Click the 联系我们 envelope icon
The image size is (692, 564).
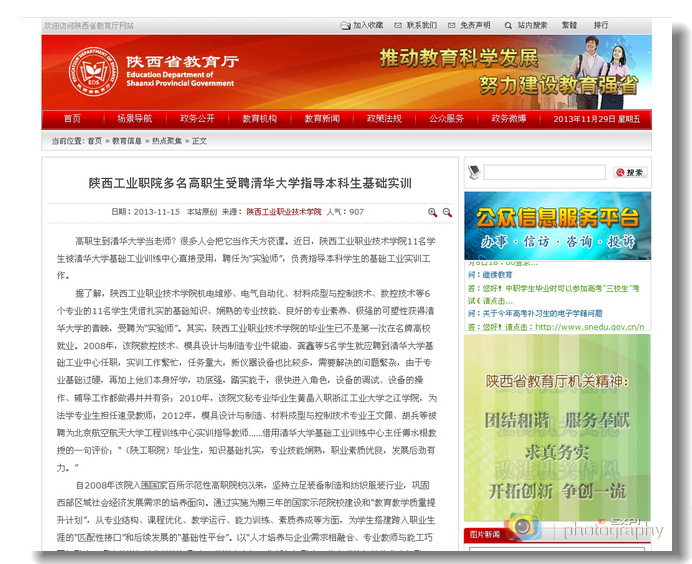pos(398,25)
